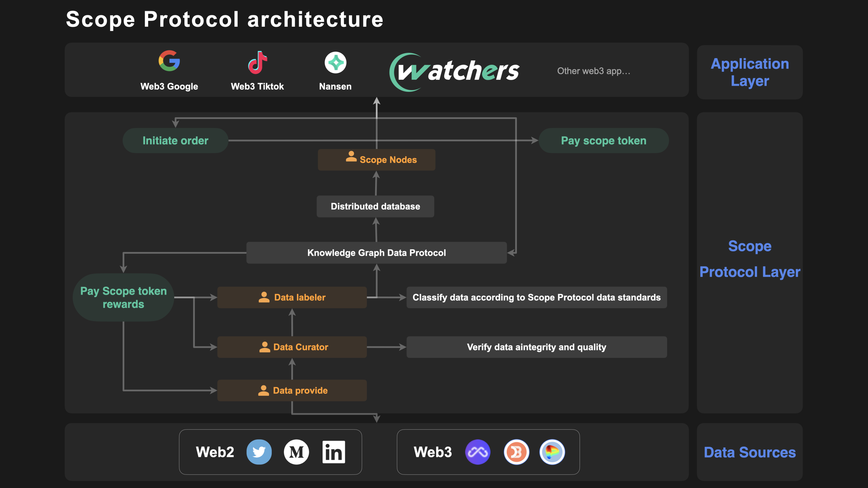Viewport: 868px width, 488px height.
Task: Open the Distributed database box
Action: pyautogui.click(x=375, y=206)
